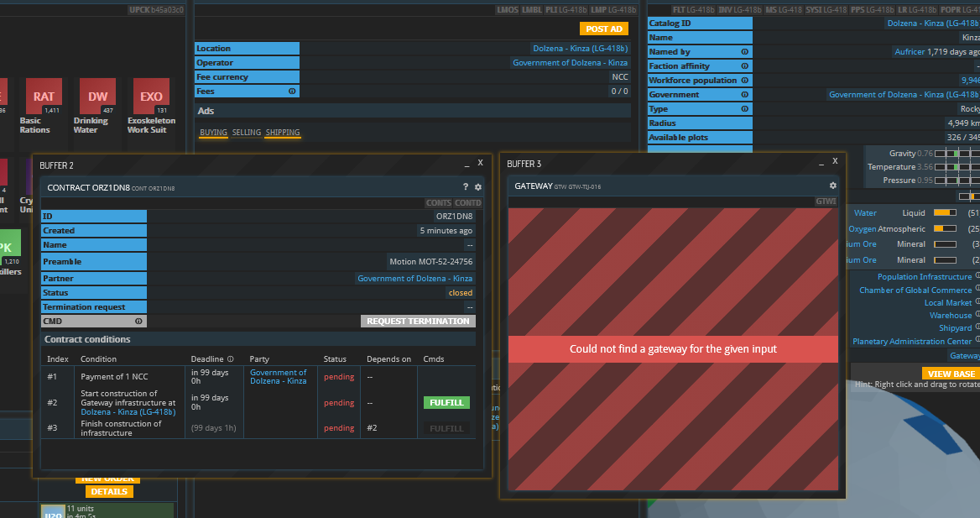The height and width of the screenshot is (518, 980).
Task: Toggle the BUYING ads filter
Action: 213,133
